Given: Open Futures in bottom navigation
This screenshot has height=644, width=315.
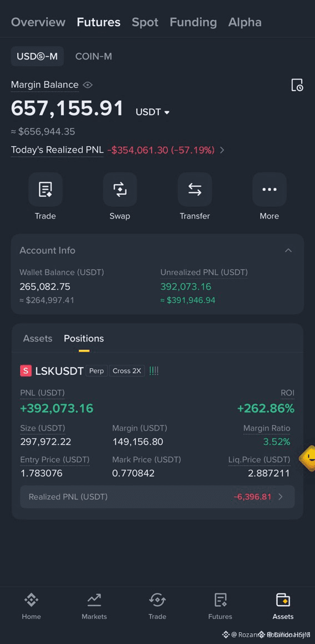Looking at the screenshot, I should click(x=220, y=606).
